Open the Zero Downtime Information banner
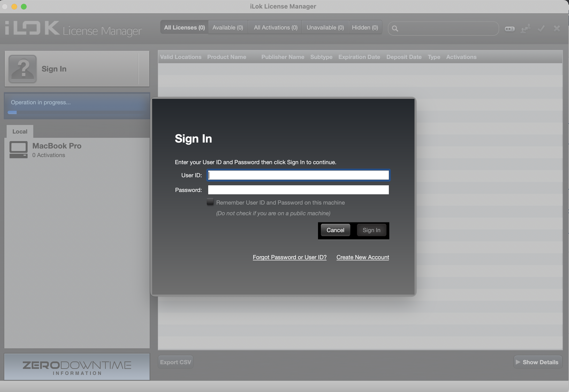Screen dimensions: 569x392 (x=77, y=367)
